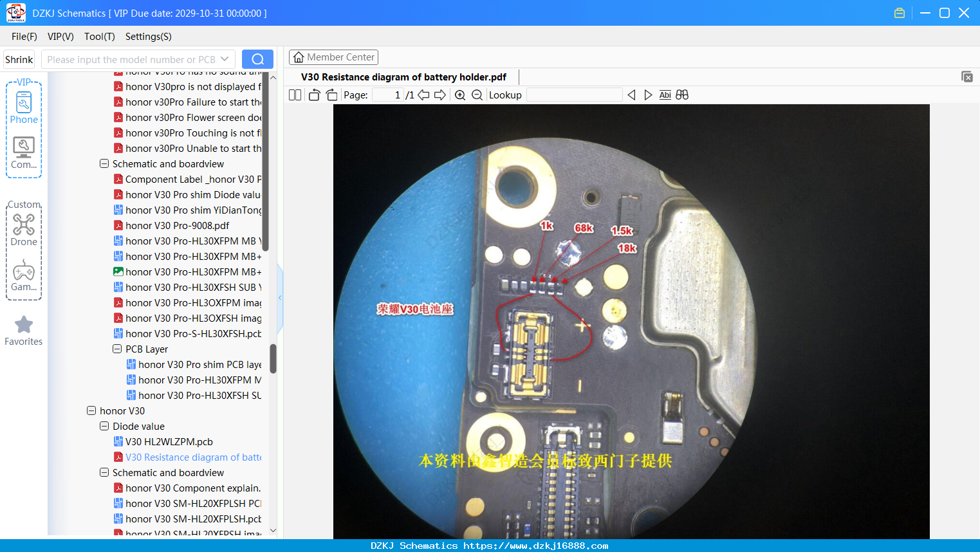The image size is (980, 552).
Task: Click the PDF icon of 'honor V30 Pro-9008.pdf'
Action: click(x=118, y=226)
